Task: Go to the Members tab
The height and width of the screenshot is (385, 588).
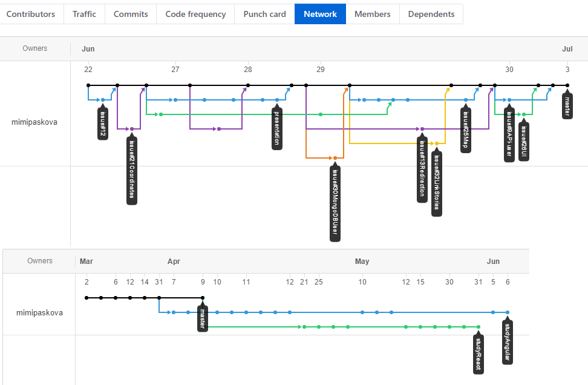Action: (372, 14)
